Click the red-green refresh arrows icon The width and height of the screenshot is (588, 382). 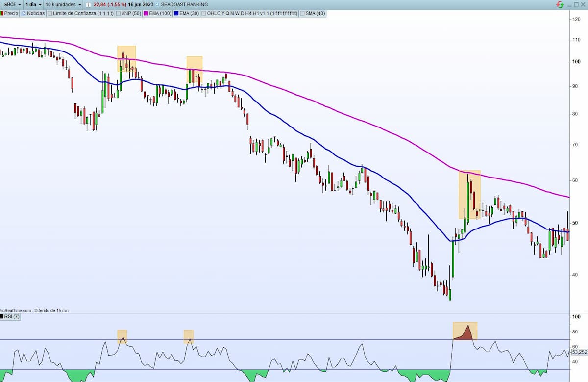click(560, 4)
